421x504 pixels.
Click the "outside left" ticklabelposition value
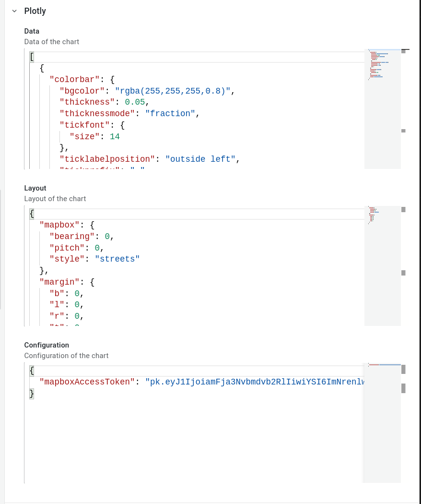[200, 159]
